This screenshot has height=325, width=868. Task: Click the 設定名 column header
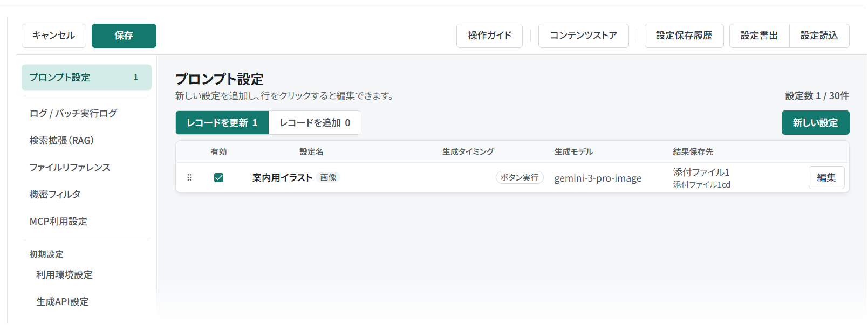[312, 152]
